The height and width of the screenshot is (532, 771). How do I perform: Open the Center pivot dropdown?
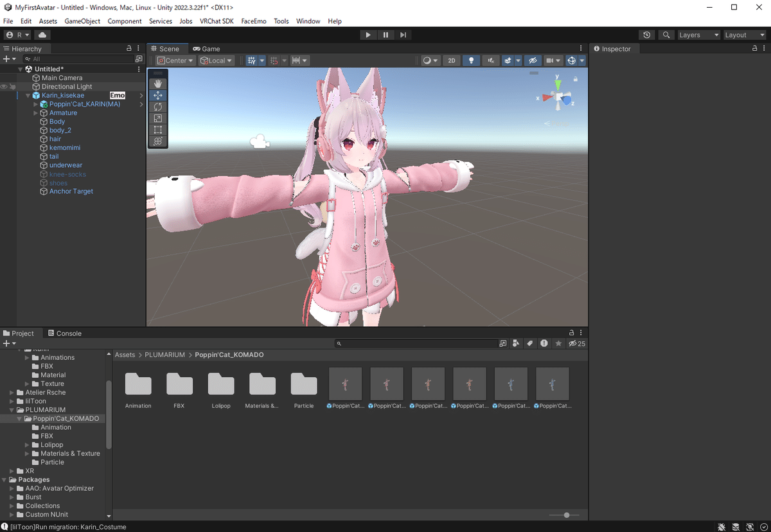click(x=176, y=60)
